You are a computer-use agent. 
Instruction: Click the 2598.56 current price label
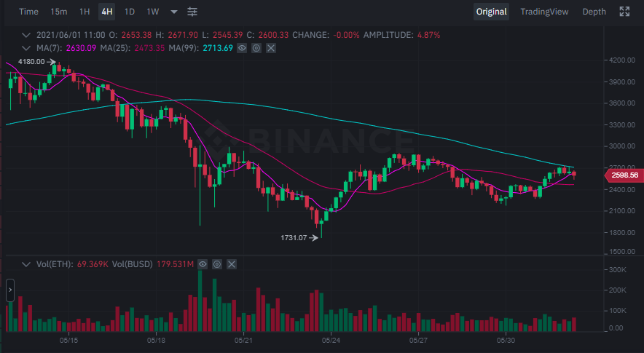(x=624, y=175)
